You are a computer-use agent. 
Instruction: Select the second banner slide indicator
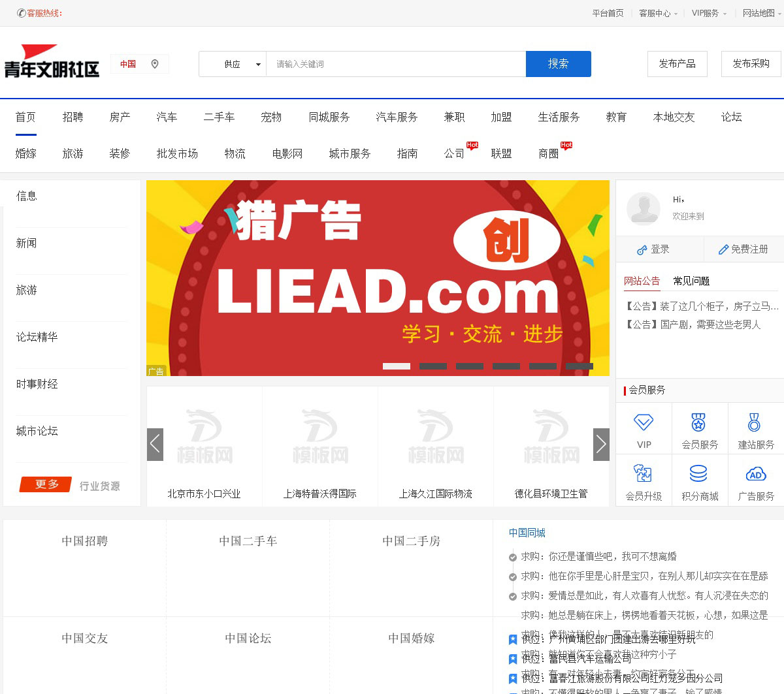coord(433,366)
